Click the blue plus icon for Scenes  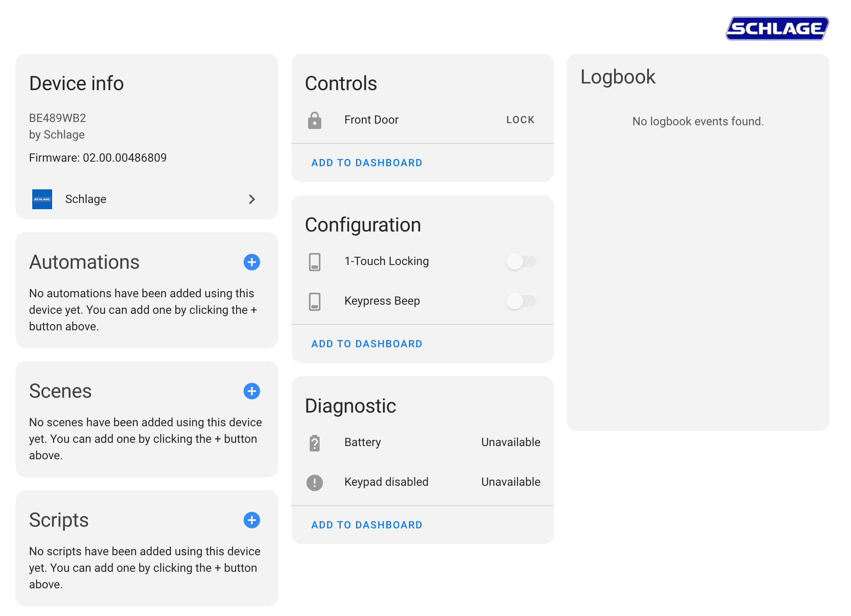coord(251,391)
